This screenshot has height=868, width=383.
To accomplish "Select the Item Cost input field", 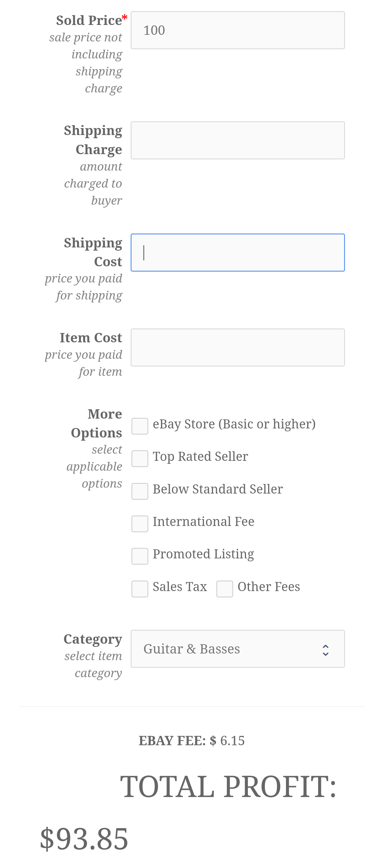I will click(237, 347).
